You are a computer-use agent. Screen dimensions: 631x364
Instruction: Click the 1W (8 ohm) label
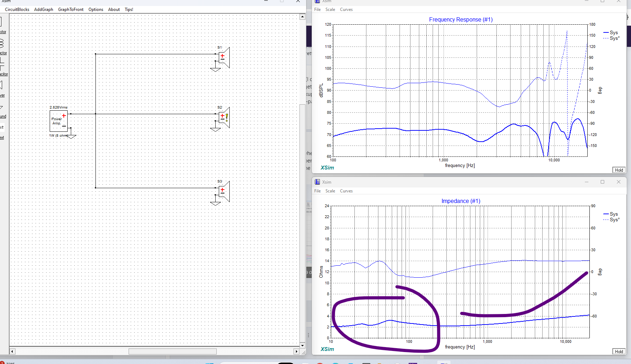pos(58,136)
